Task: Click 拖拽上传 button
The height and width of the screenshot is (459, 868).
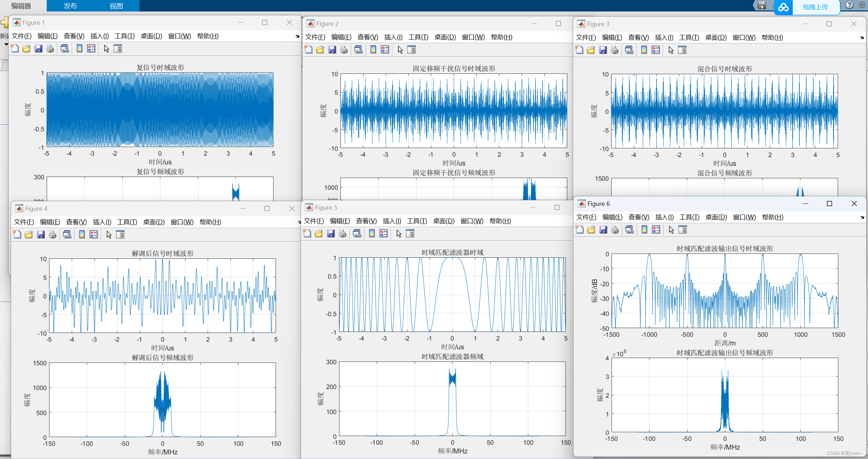Action: point(815,7)
